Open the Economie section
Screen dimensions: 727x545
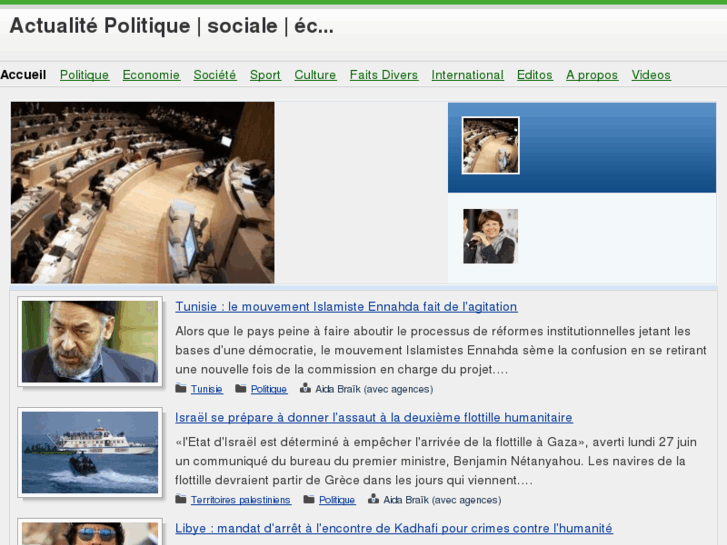coord(151,75)
